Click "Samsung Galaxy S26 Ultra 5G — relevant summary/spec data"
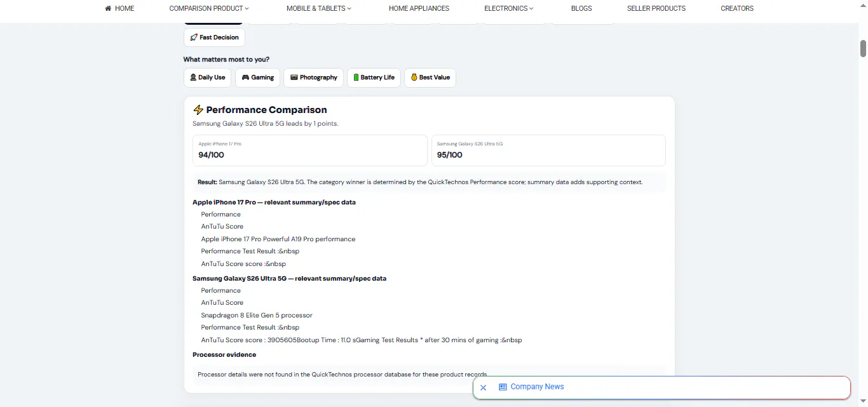 (289, 279)
